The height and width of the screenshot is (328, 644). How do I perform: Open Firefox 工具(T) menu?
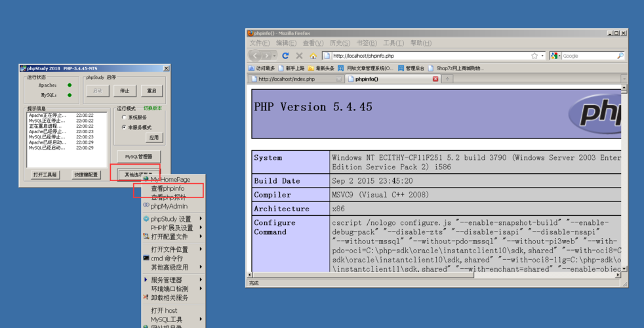point(393,43)
